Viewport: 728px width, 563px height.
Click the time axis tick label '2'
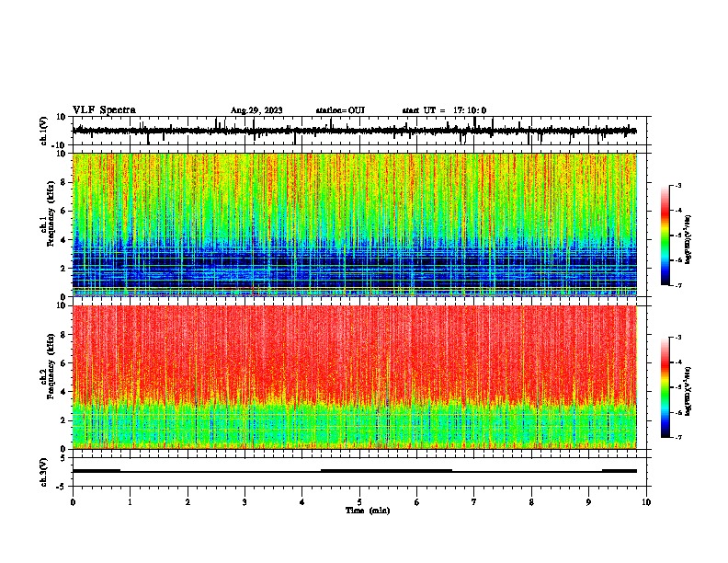[x=188, y=502]
